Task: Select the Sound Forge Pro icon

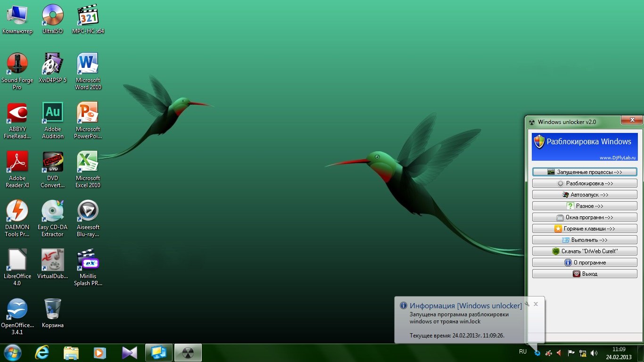Action: pos(17,72)
